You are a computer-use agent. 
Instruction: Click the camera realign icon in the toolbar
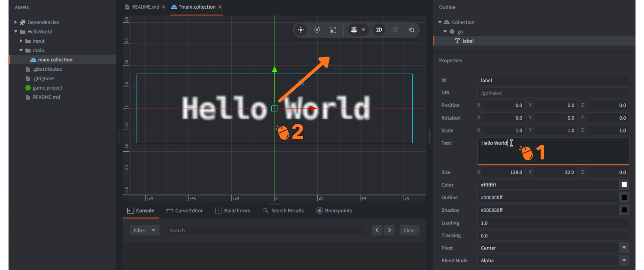tap(411, 30)
